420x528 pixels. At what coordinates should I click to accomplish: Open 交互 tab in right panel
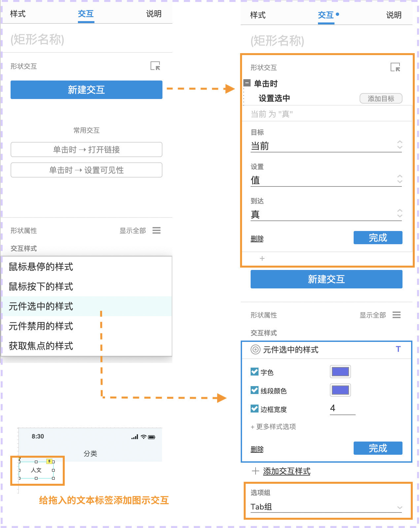pos(326,15)
